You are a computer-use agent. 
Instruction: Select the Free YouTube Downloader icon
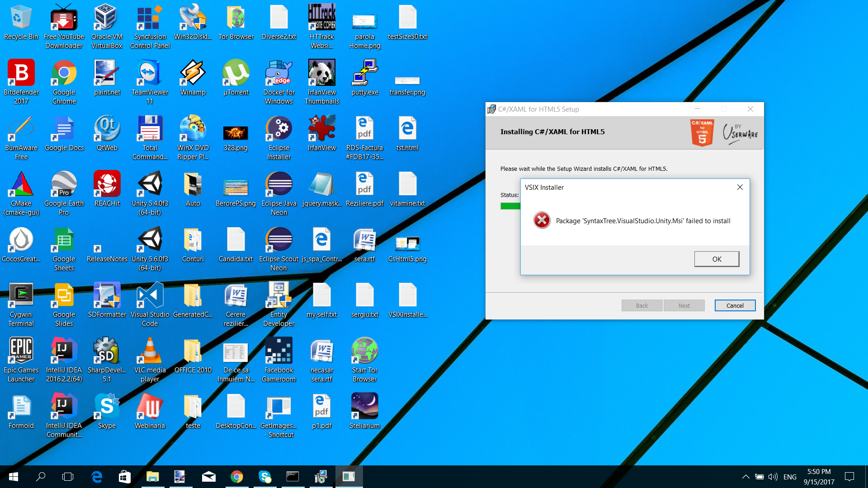pos(64,27)
